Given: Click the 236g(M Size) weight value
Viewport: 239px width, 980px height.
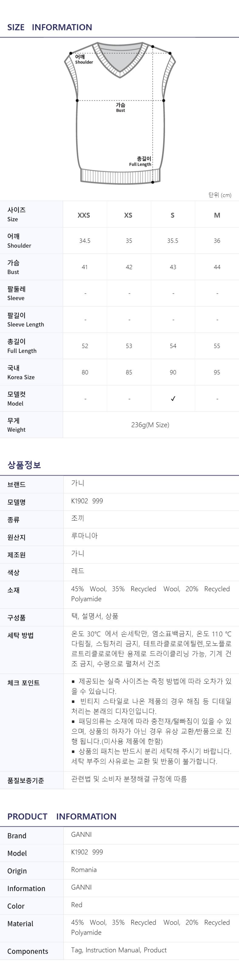Looking at the screenshot, I should (150, 425).
